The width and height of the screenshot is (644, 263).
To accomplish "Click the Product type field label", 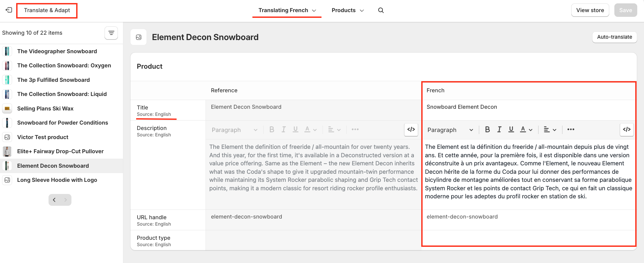I will (x=153, y=238).
